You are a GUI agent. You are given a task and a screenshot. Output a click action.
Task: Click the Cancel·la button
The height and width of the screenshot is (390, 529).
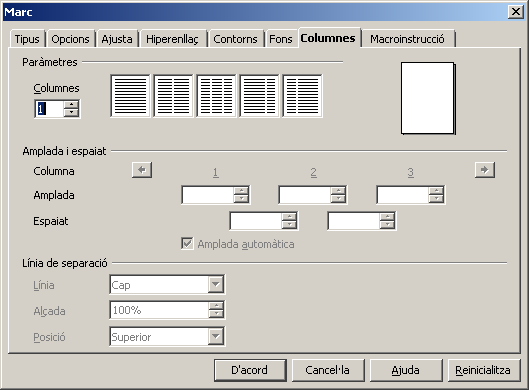[328, 370]
